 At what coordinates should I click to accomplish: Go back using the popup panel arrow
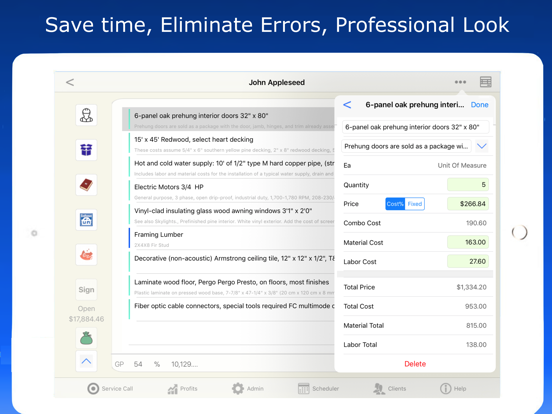(x=347, y=105)
